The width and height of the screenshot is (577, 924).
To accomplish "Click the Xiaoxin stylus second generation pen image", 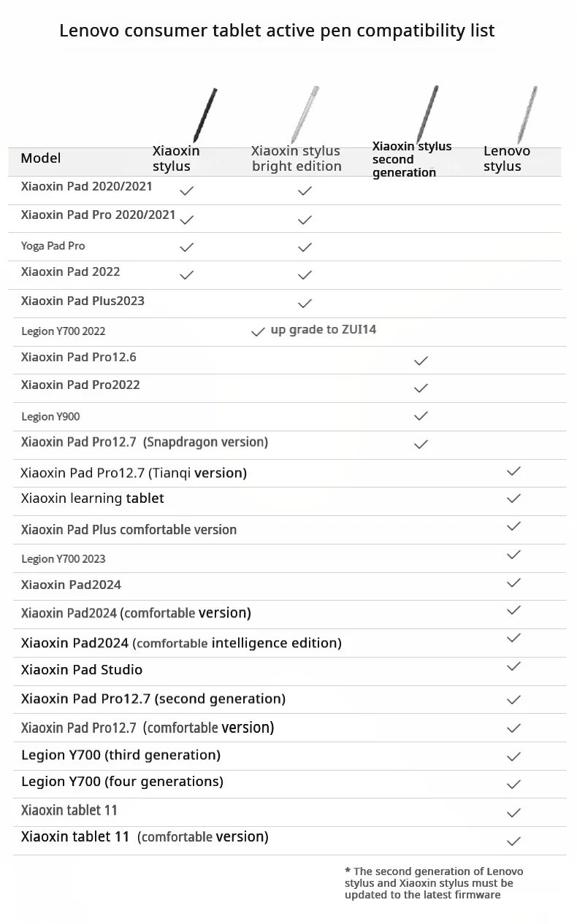I will click(427, 113).
